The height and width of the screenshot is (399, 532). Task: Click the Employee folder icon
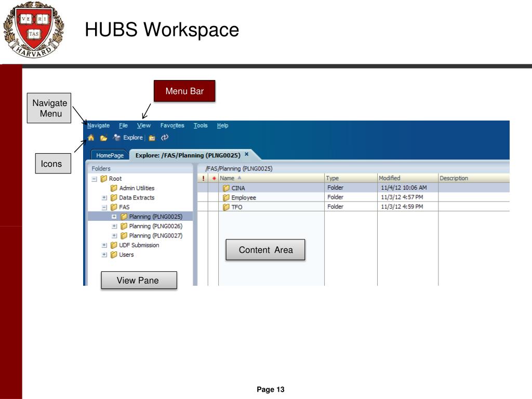tap(227, 197)
